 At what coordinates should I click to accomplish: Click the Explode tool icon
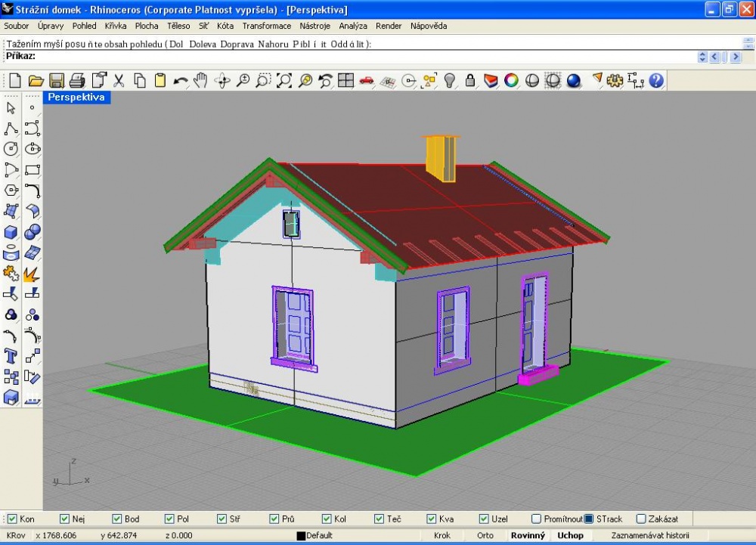[x=32, y=274]
